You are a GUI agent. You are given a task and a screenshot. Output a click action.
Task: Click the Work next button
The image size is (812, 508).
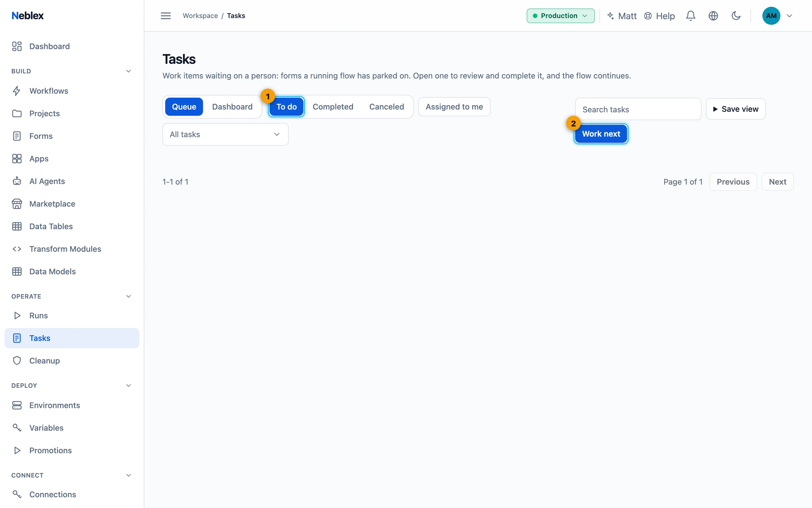coord(601,134)
